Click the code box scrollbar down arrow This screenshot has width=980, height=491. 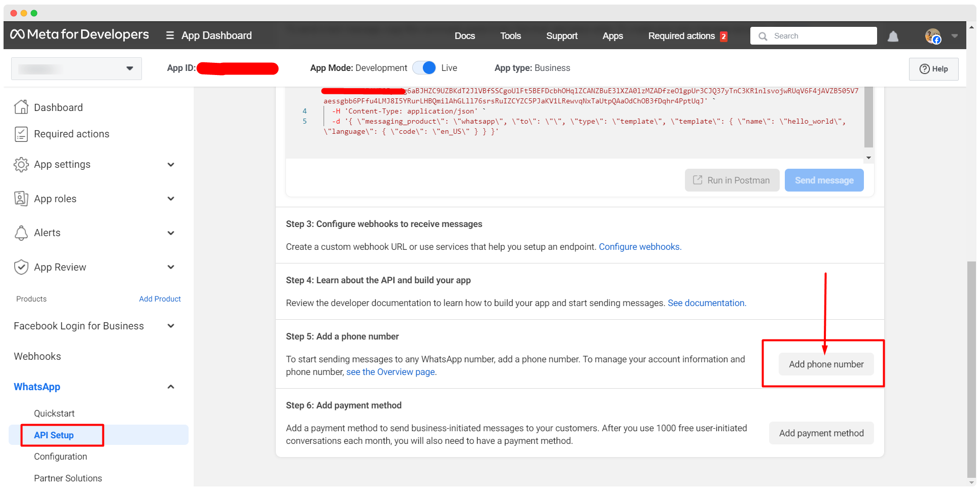click(868, 158)
